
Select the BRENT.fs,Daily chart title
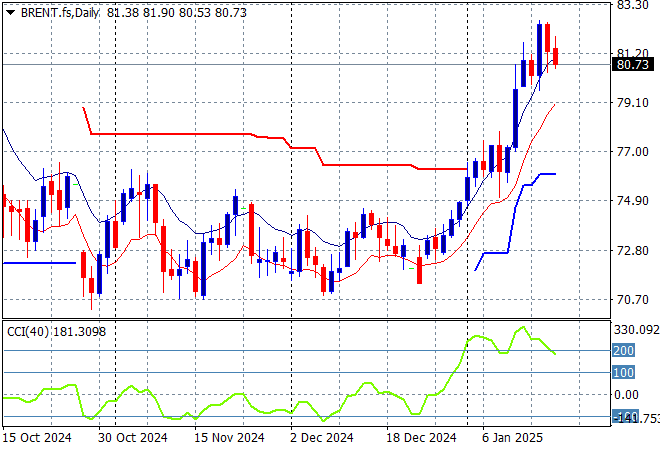point(60,13)
